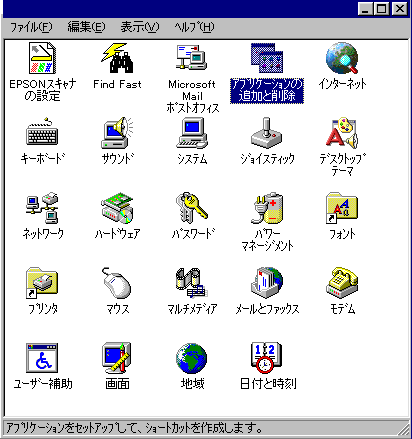Open the Sound (サウンド) speaker icon
The image size is (412, 439).
click(117, 133)
